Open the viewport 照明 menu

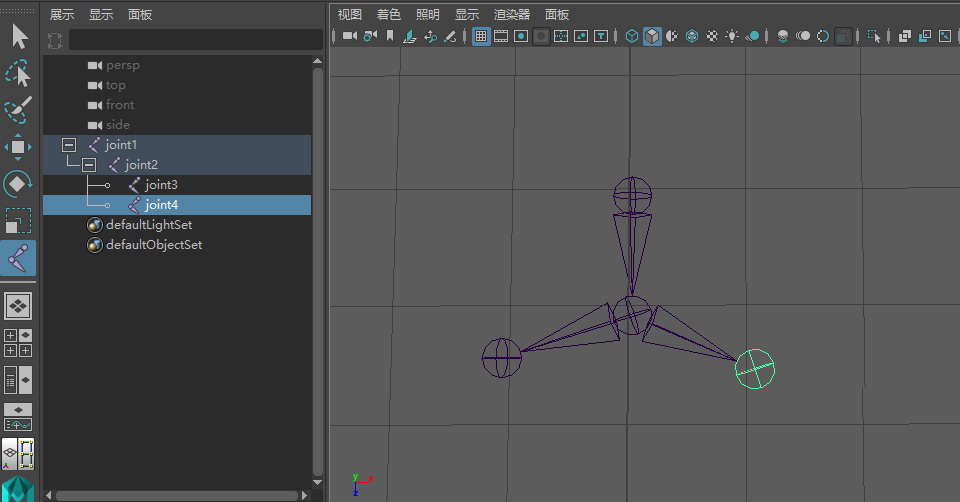pos(427,15)
